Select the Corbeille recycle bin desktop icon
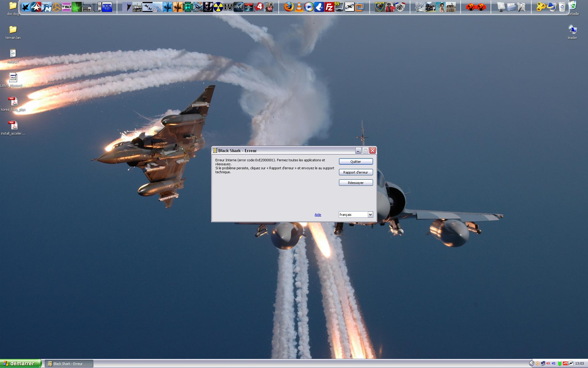 pyautogui.click(x=572, y=9)
